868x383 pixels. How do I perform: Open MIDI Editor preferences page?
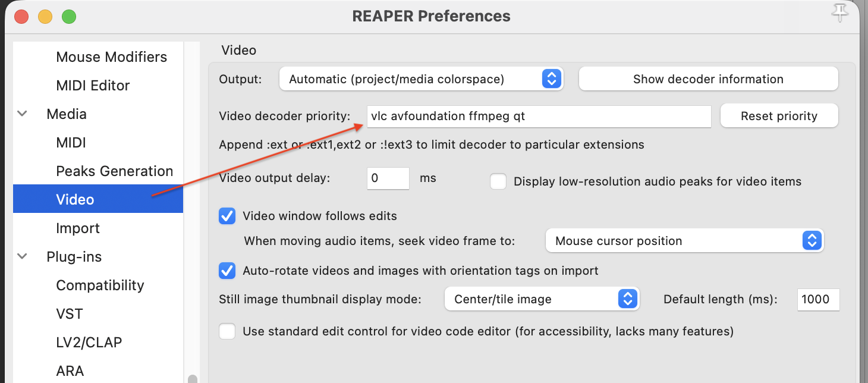(93, 86)
